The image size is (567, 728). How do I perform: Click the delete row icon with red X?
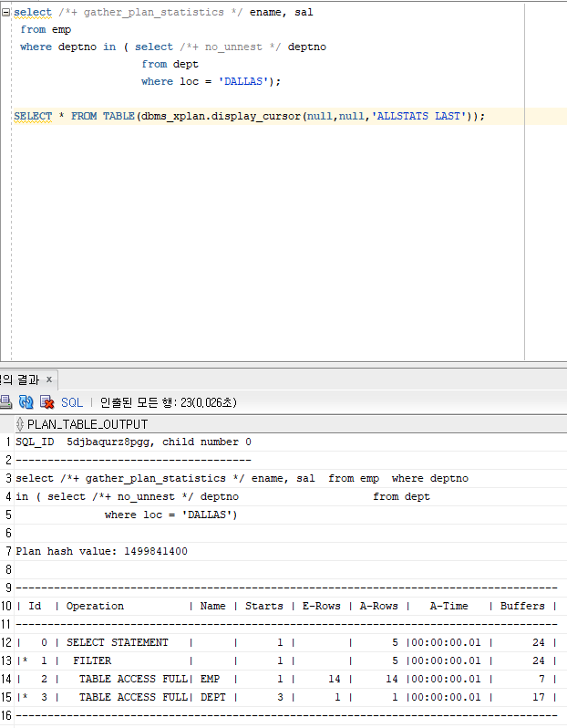[x=46, y=402]
